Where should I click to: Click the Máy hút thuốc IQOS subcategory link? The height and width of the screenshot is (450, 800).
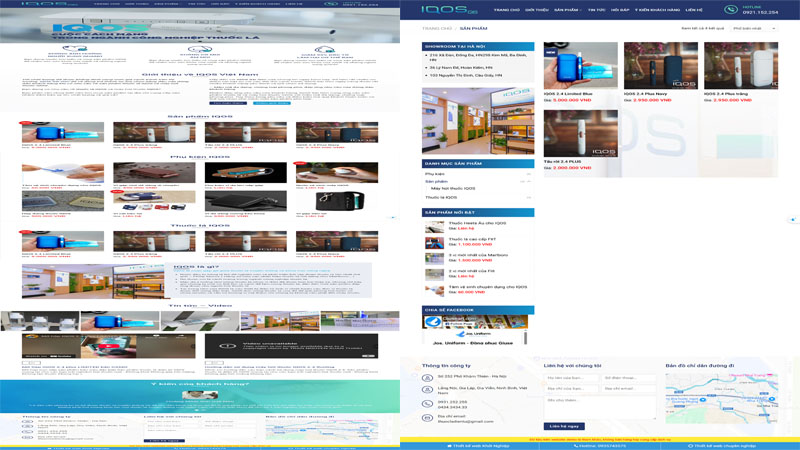(x=453, y=189)
